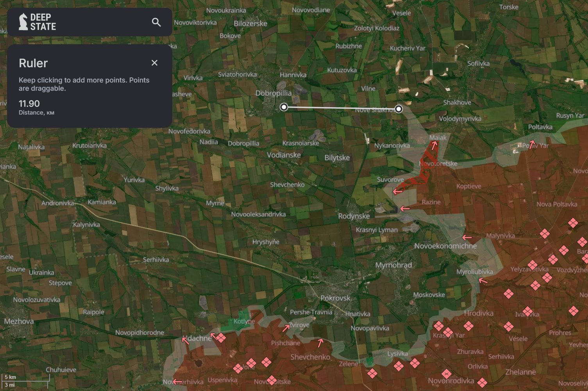This screenshot has width=588, height=391.
Task: Click the arrow below Myroliubivka
Action: (483, 280)
